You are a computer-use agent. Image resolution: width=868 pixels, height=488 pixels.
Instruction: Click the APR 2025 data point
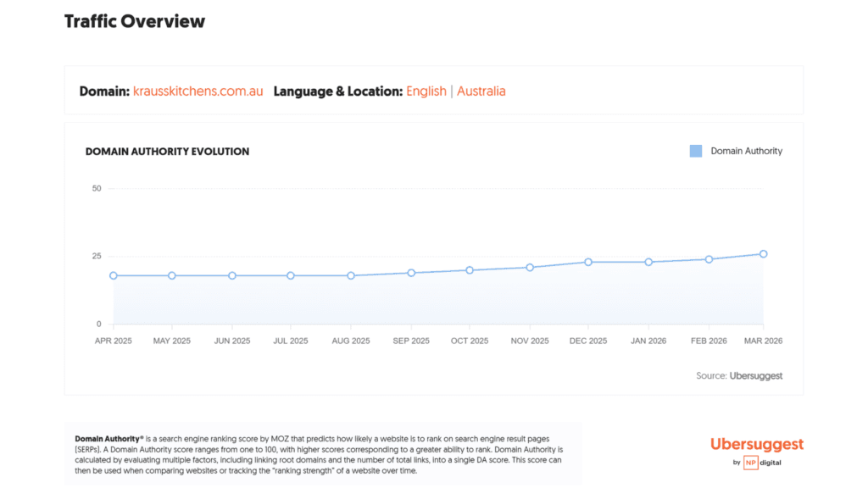point(114,275)
